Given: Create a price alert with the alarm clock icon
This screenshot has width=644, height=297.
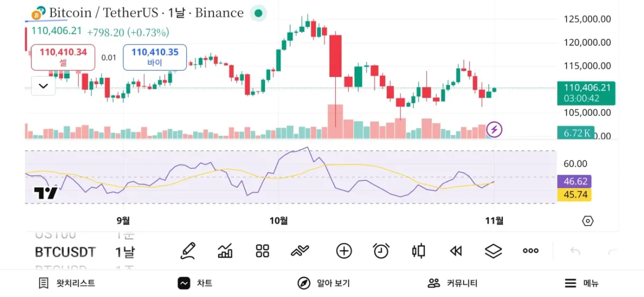Looking at the screenshot, I should point(381,250).
